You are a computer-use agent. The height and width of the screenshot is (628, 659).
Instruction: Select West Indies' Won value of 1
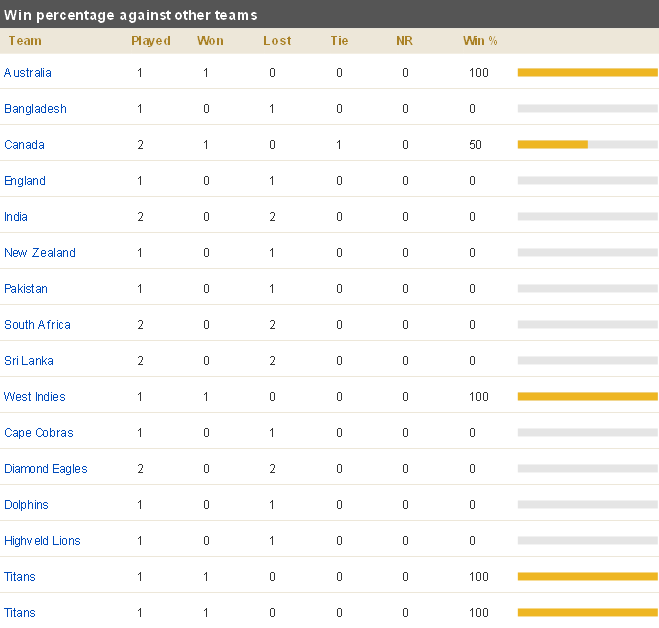pyautogui.click(x=206, y=397)
